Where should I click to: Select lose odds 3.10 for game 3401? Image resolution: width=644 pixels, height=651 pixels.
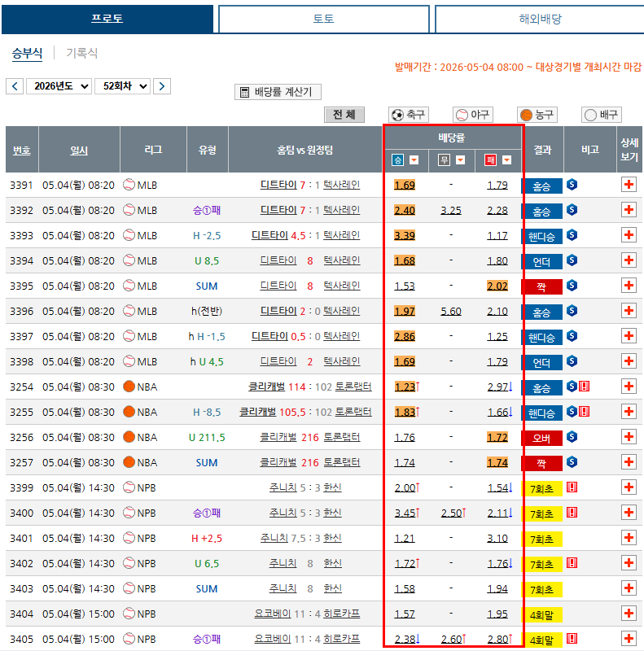497,539
